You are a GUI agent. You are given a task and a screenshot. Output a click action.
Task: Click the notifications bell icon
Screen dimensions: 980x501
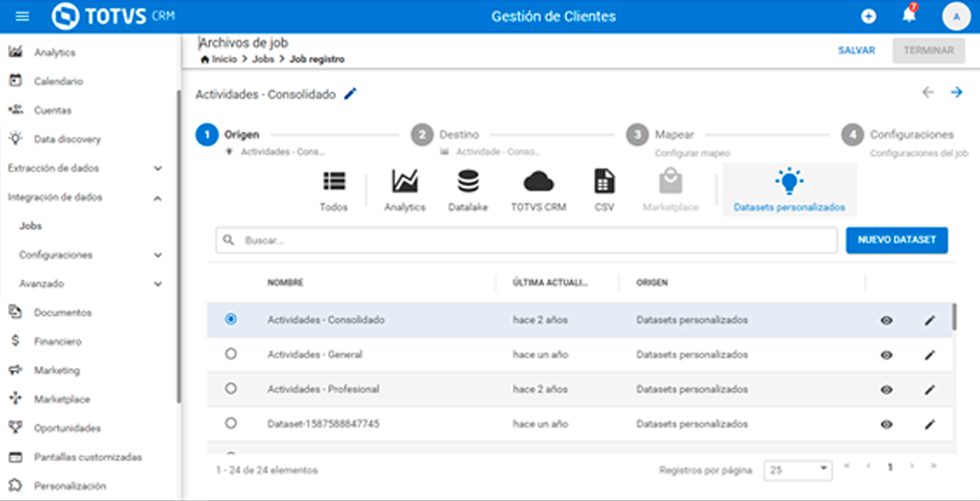pyautogui.click(x=909, y=16)
